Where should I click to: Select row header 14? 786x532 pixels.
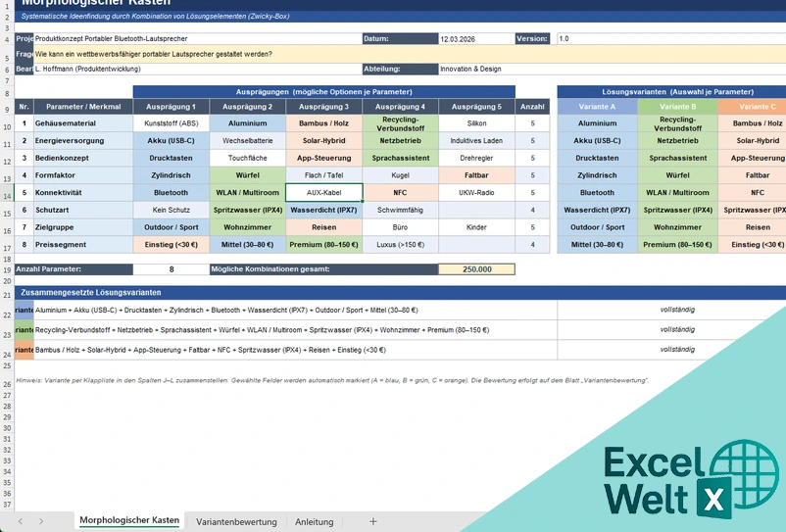click(7, 195)
